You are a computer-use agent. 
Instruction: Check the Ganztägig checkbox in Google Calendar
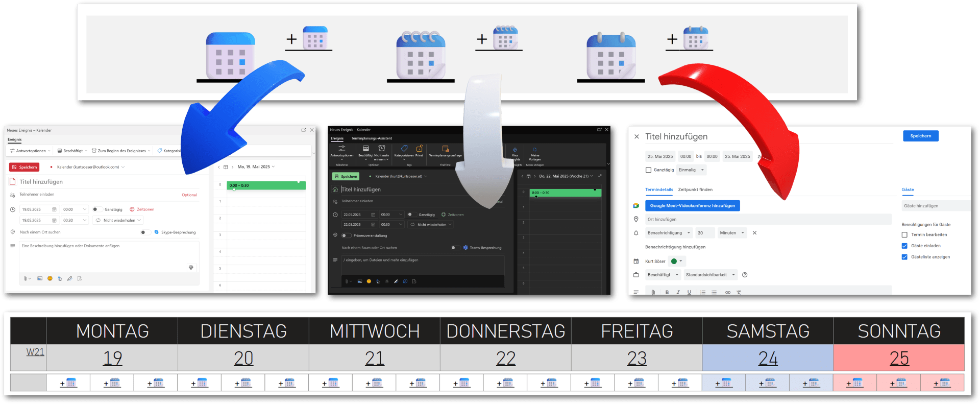648,170
